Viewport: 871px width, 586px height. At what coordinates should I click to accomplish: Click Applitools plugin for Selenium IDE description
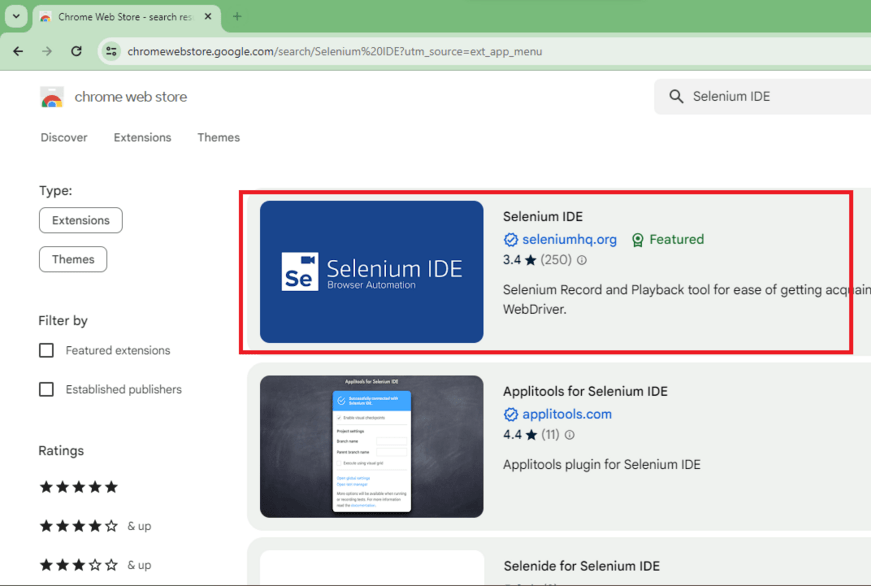click(602, 464)
